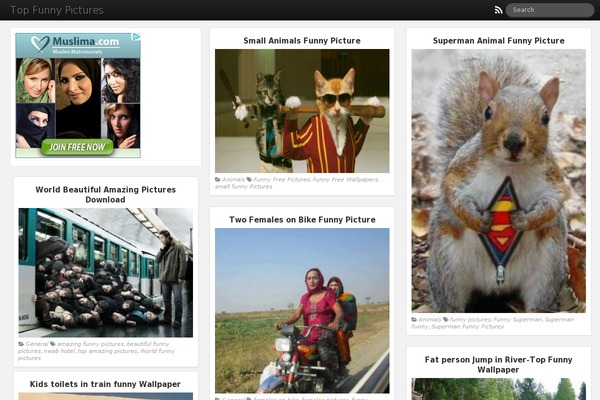This screenshot has height=400, width=600.
Task: Click the Funny Free Pictures tag
Action: pos(282,179)
